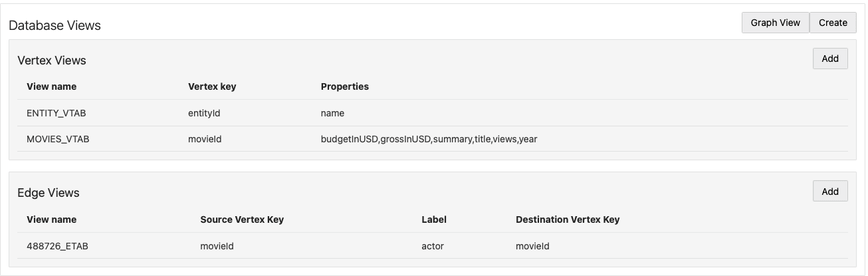This screenshot has width=868, height=276.
Task: Click the Vertex key column header
Action: click(x=212, y=86)
